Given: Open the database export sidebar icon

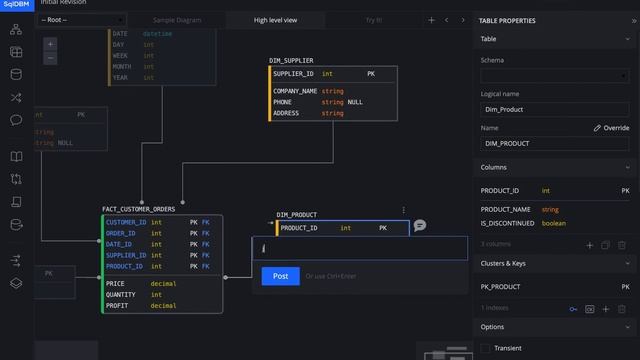Looking at the screenshot, I should click(x=16, y=224).
